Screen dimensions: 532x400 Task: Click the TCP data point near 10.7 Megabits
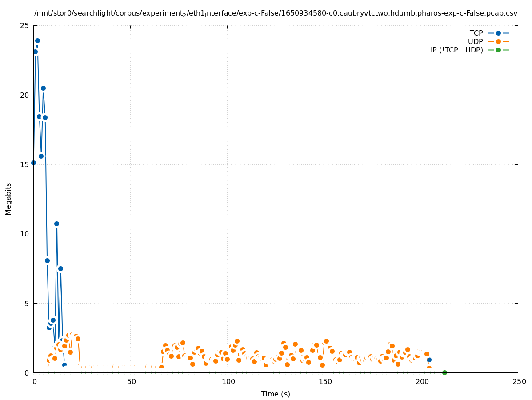(x=56, y=224)
